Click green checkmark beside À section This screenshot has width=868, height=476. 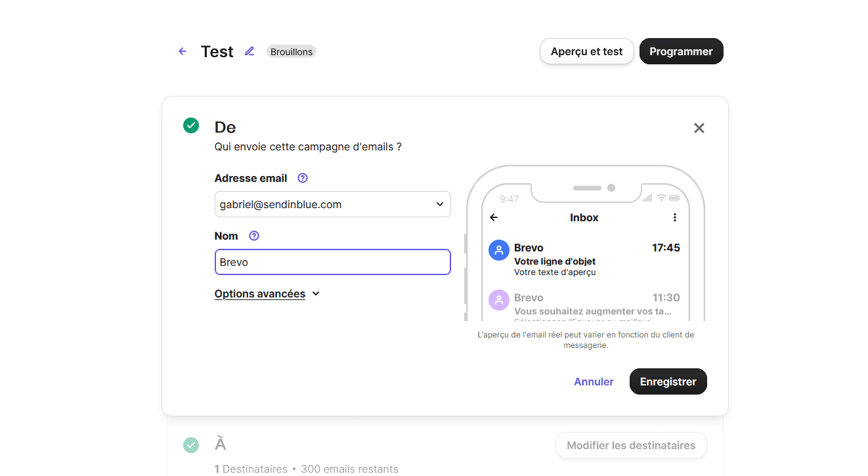click(191, 445)
